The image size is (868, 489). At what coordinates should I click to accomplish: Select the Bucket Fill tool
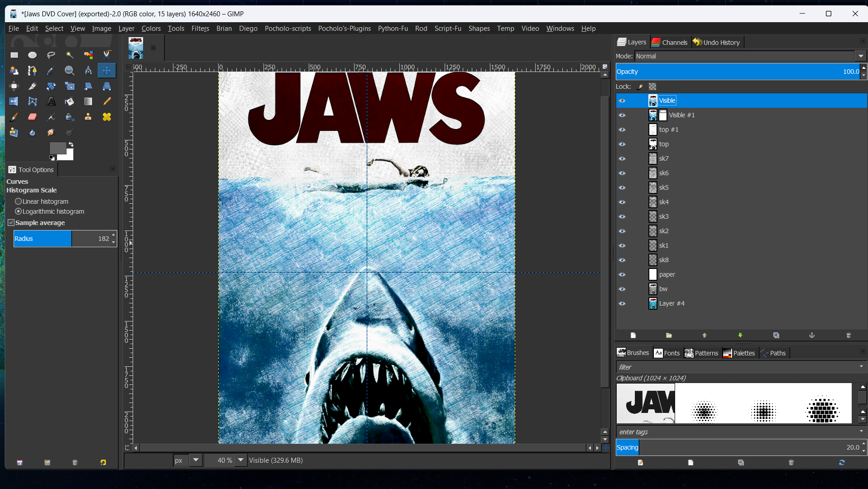[70, 101]
